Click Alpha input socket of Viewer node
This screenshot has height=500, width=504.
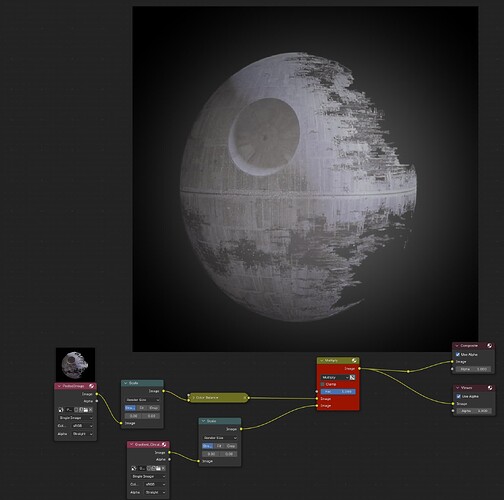[x=453, y=411]
